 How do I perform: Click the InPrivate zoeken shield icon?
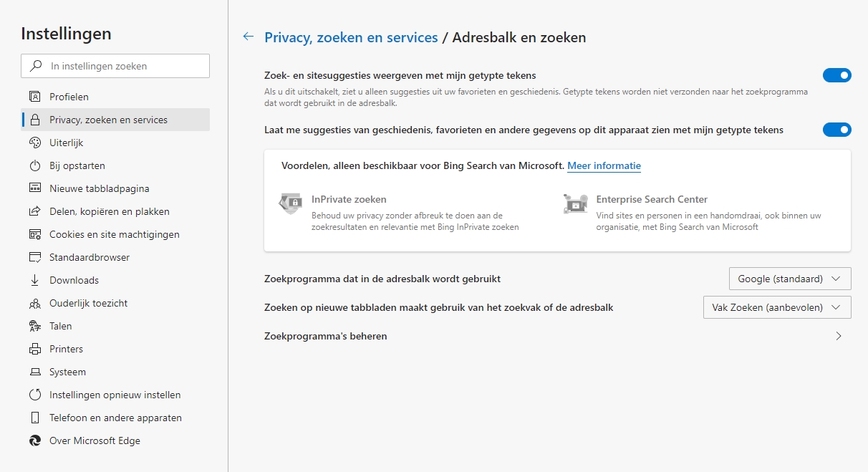[x=290, y=204]
